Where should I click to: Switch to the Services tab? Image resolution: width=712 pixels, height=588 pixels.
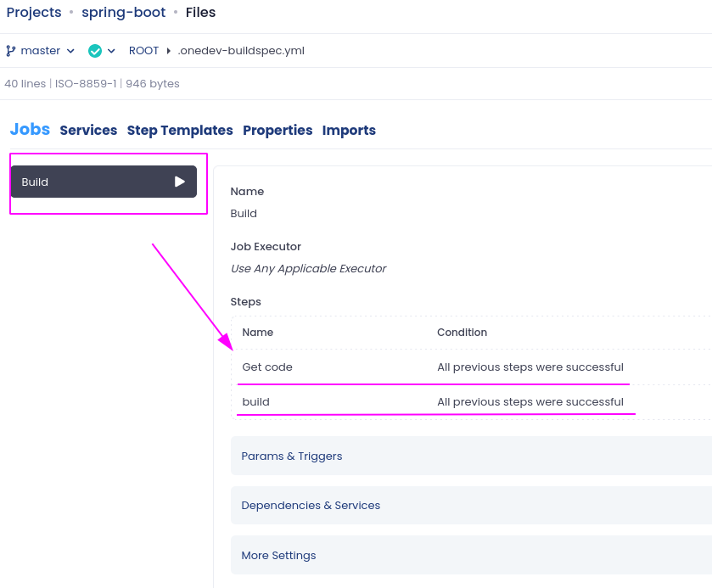coord(88,131)
